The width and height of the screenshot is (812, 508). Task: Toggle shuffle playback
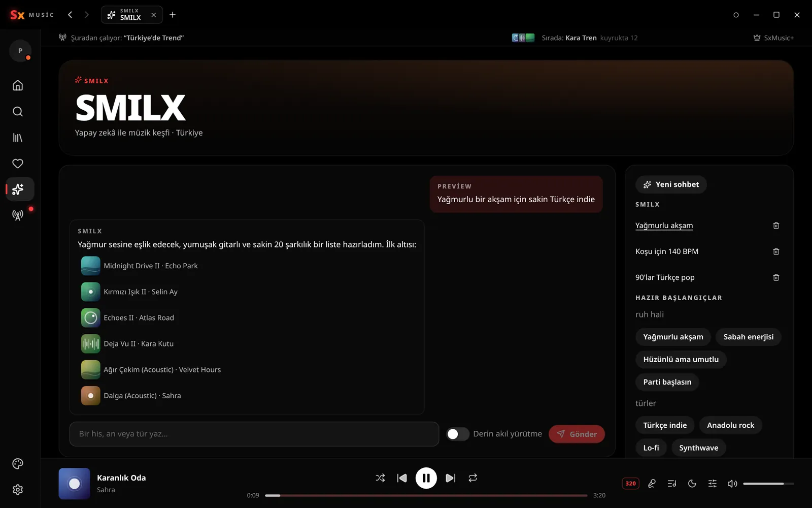click(x=380, y=478)
